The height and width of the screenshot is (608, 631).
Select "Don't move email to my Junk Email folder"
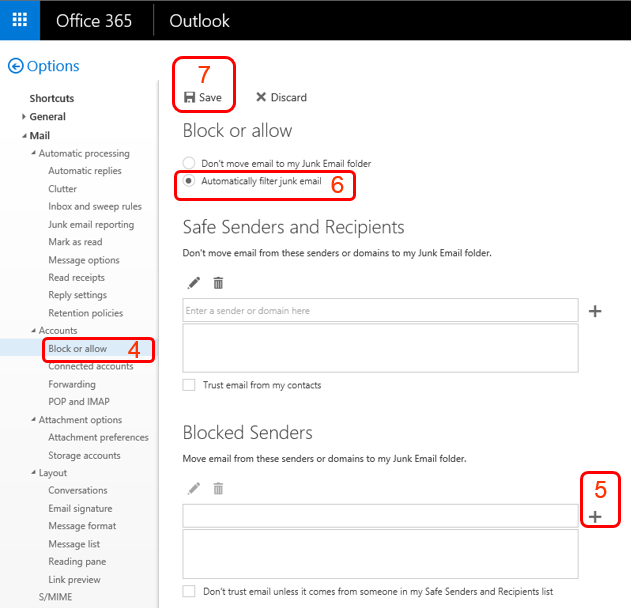click(x=189, y=163)
